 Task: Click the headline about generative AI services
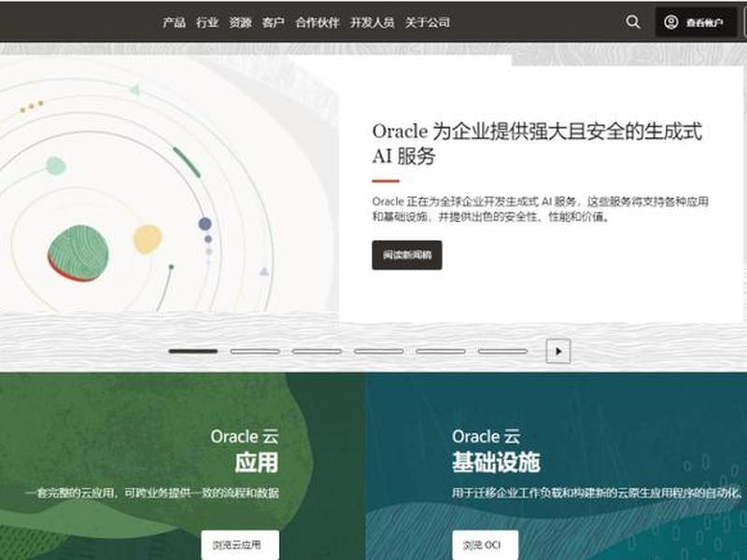click(537, 144)
